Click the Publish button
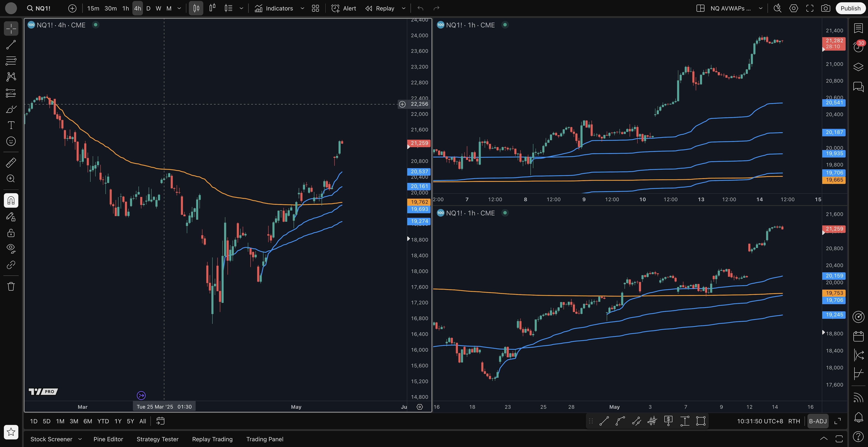Screen dimensions: 868x447 (x=850, y=8)
